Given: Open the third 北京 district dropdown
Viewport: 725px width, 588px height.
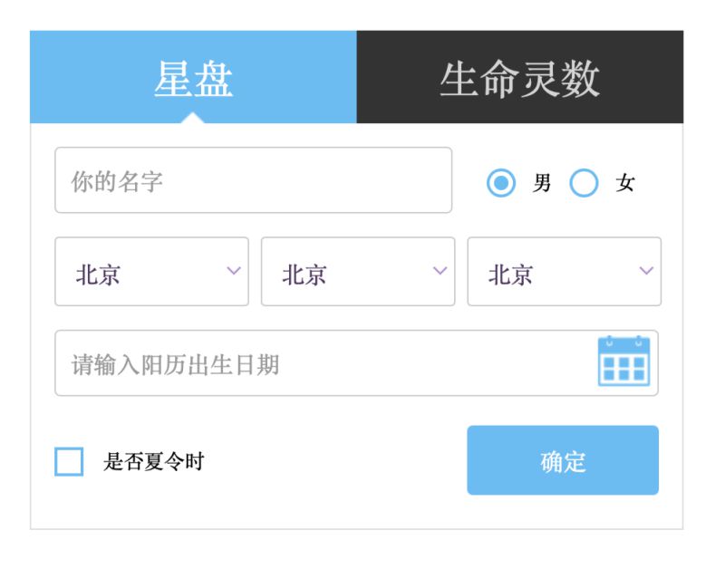Looking at the screenshot, I should point(562,272).
